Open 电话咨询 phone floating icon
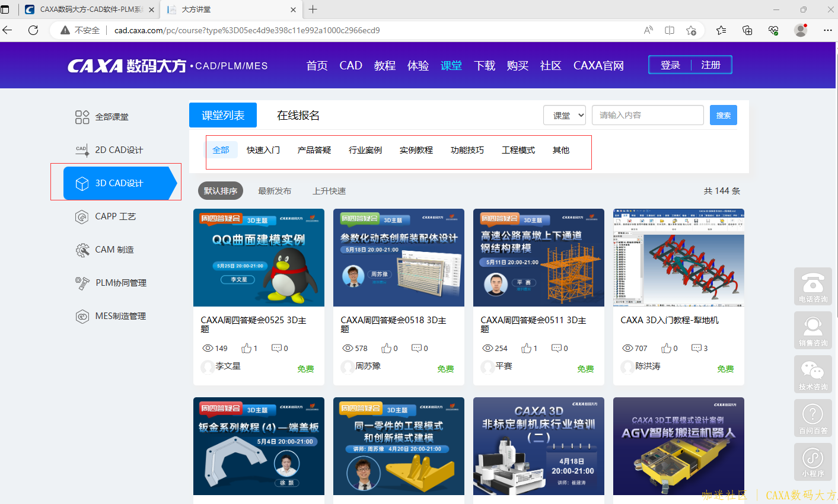Viewport: 838px width, 504px height. coord(812,286)
